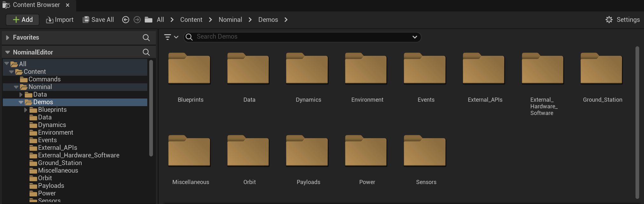Select Data folder thumbnail
This screenshot has height=204, width=644.
(248, 68)
